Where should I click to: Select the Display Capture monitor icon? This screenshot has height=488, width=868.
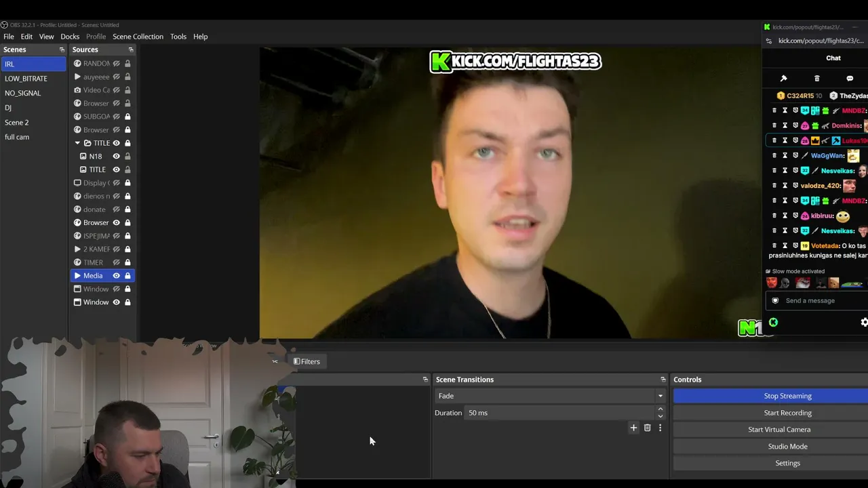pyautogui.click(x=77, y=183)
